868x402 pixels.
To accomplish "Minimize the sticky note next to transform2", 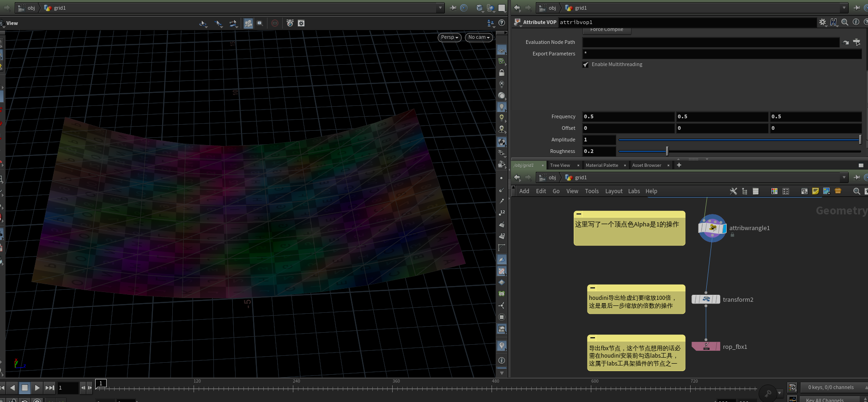I will click(592, 288).
